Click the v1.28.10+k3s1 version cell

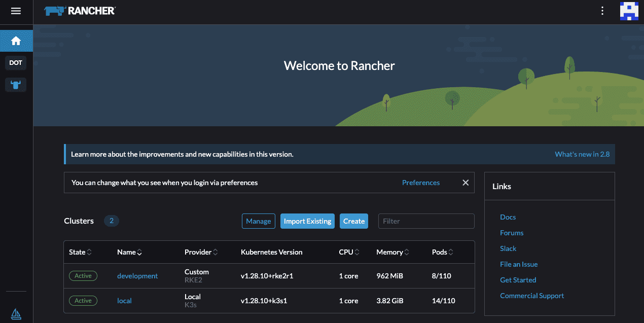264,301
